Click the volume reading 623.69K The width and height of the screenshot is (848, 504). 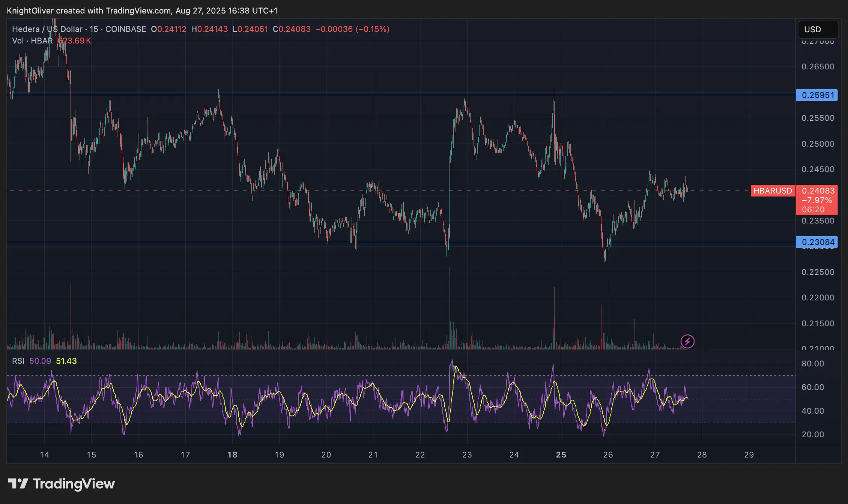74,41
